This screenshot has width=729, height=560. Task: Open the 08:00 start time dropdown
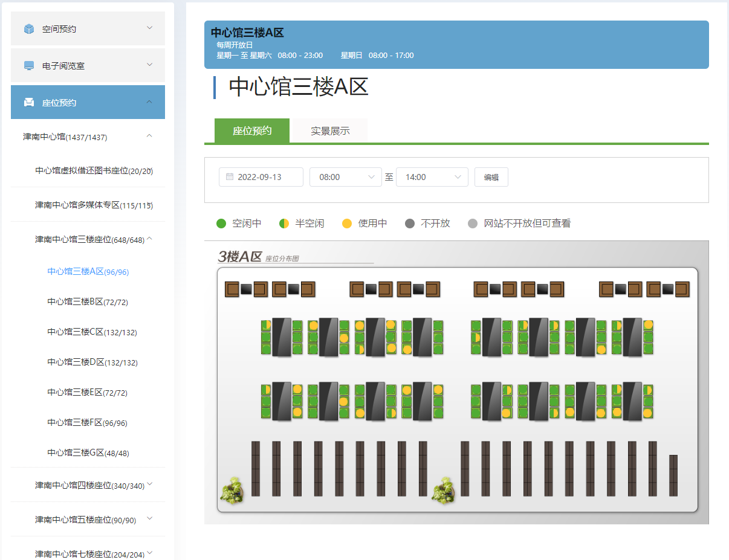coord(345,177)
